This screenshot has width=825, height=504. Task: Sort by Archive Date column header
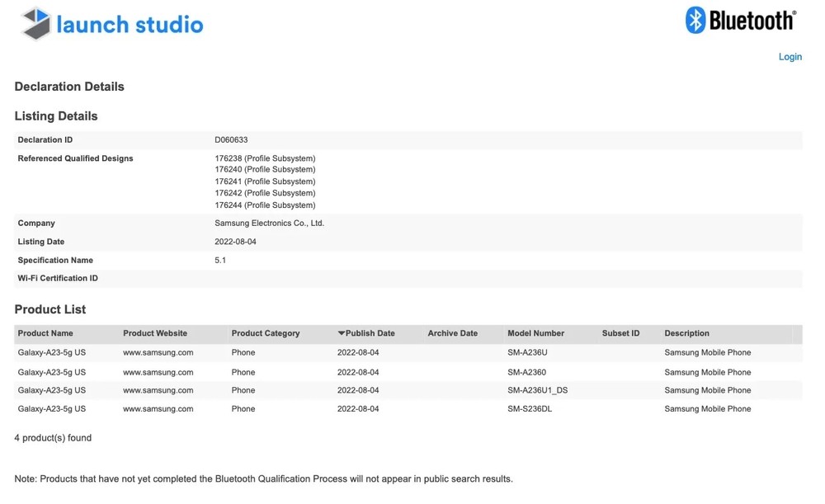click(x=452, y=333)
